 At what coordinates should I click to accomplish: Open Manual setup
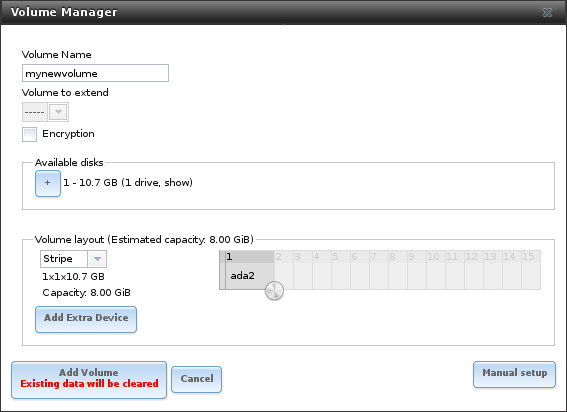514,374
